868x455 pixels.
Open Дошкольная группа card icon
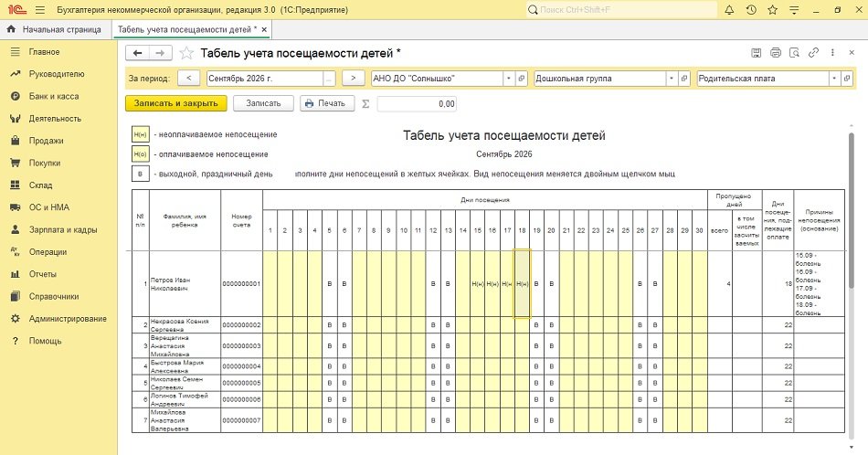[x=684, y=79]
